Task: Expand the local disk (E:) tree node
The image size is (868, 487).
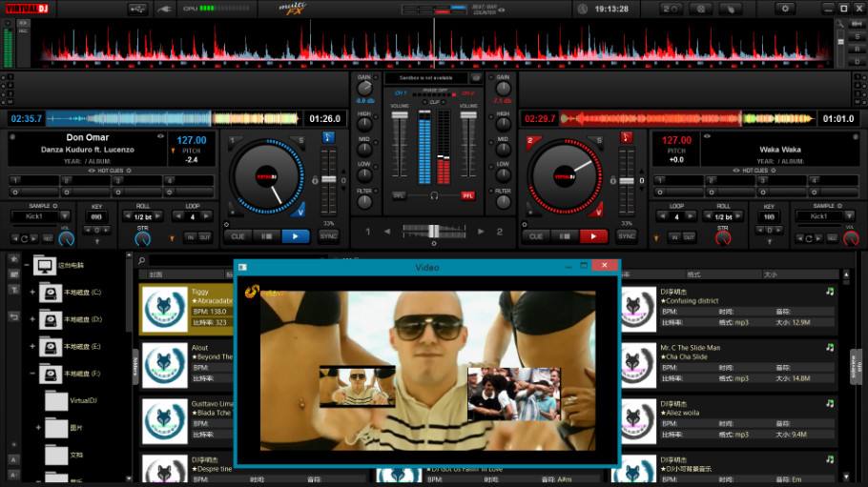Action: pyautogui.click(x=32, y=346)
